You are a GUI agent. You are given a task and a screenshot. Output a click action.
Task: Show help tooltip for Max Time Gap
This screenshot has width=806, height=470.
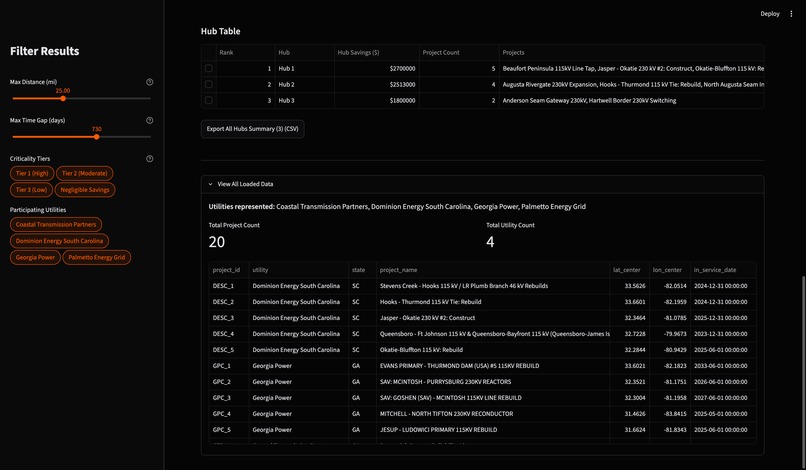(150, 120)
